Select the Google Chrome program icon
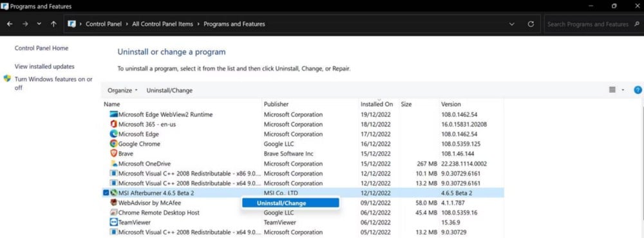 (114, 144)
